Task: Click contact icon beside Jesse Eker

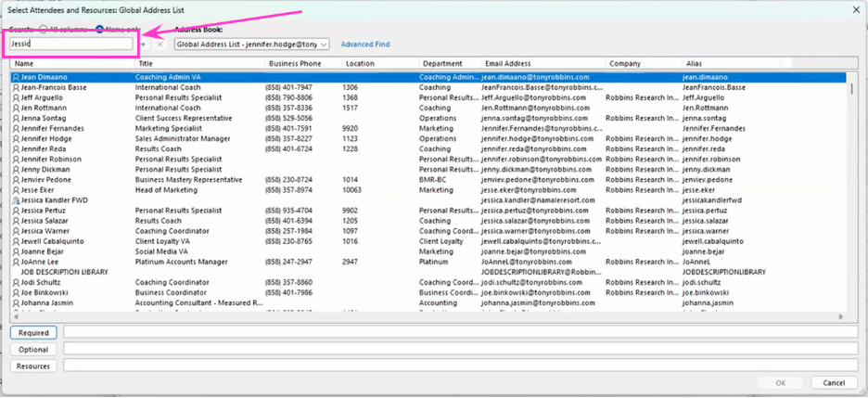Action: 16,190
